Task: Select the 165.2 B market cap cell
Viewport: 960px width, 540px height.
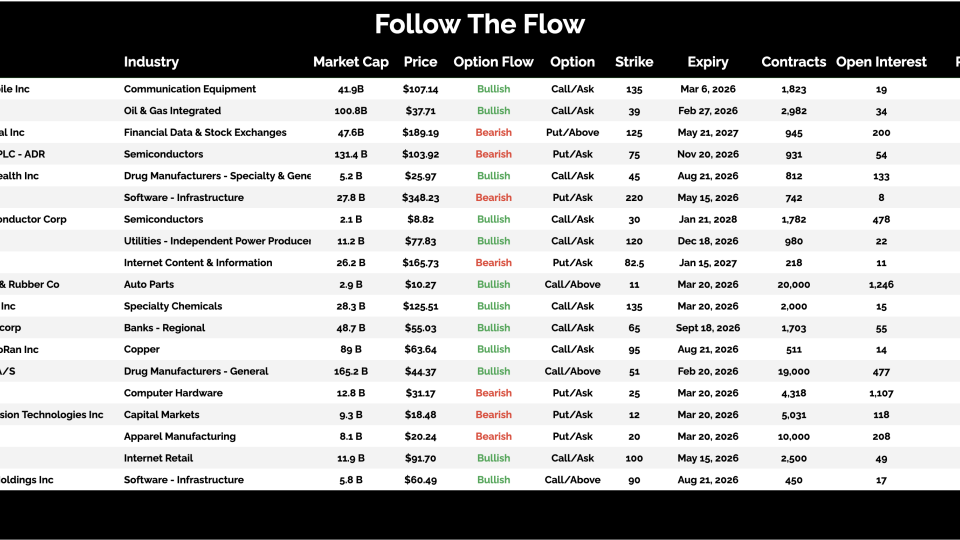Action: [350, 372]
